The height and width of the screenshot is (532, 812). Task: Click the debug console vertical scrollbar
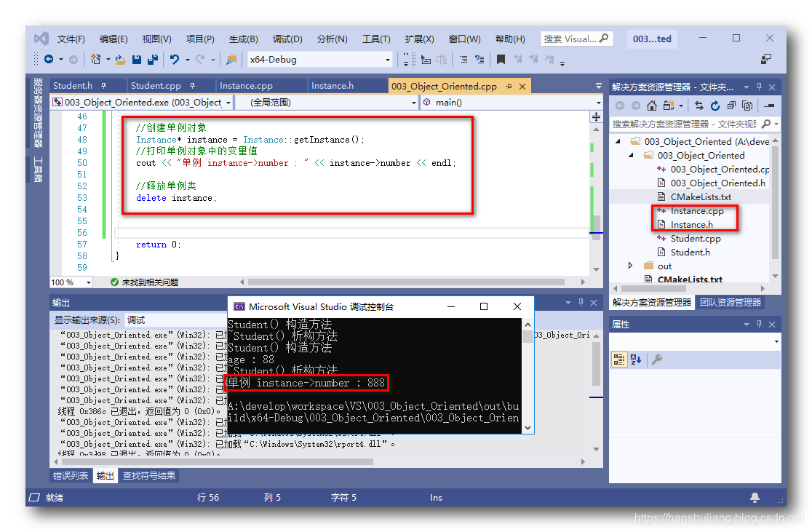(x=528, y=376)
